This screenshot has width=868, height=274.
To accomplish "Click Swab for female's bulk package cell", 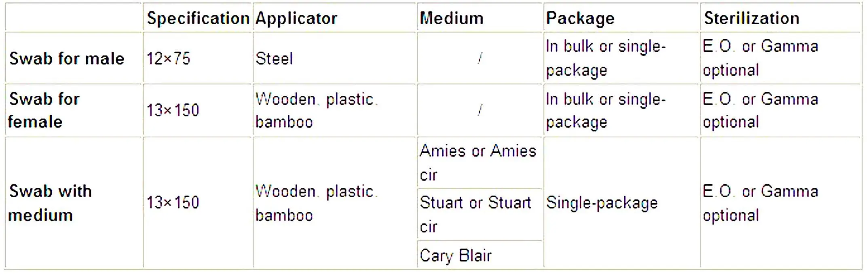I will coord(605,110).
